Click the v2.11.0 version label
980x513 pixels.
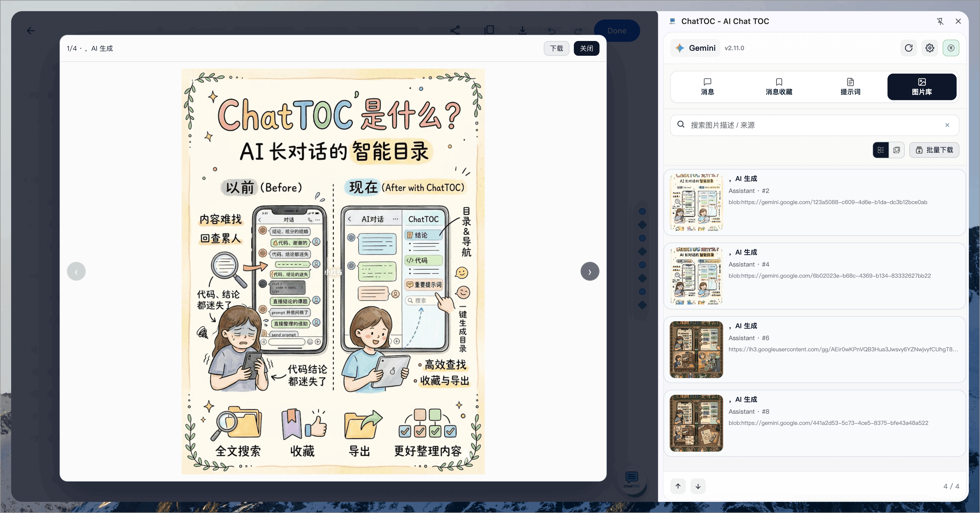pos(734,48)
